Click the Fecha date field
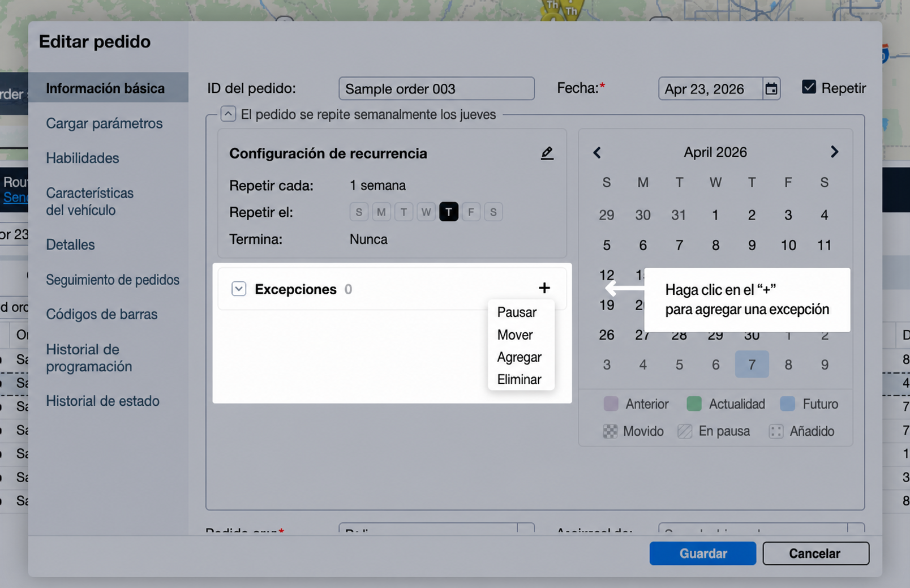The height and width of the screenshot is (588, 910). [x=710, y=89]
